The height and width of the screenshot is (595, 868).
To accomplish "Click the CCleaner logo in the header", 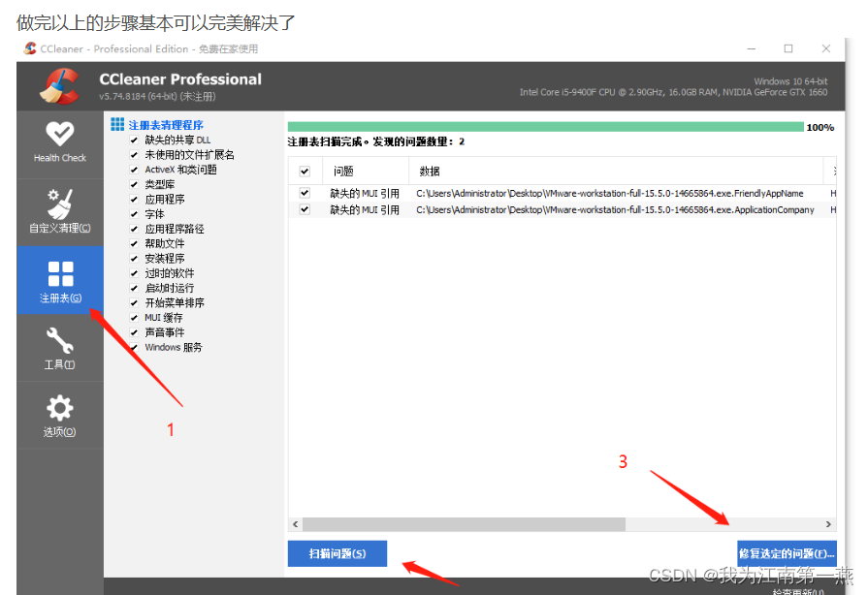I will point(60,86).
